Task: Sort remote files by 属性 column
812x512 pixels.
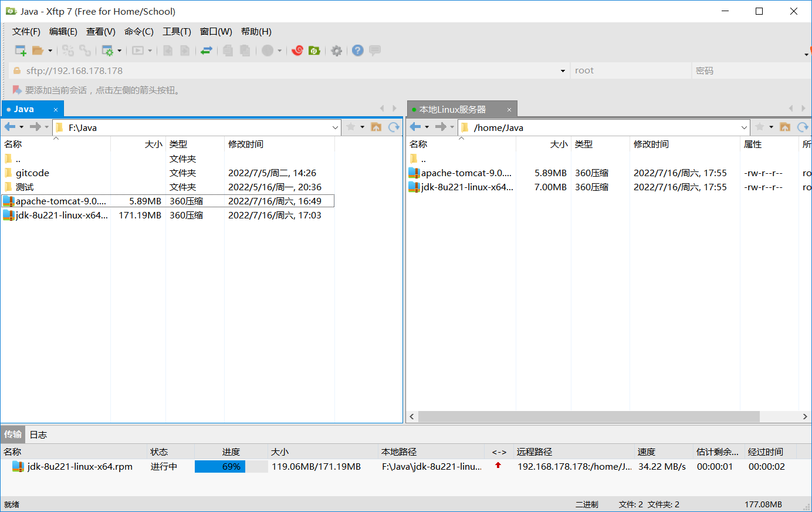Action: pyautogui.click(x=769, y=144)
